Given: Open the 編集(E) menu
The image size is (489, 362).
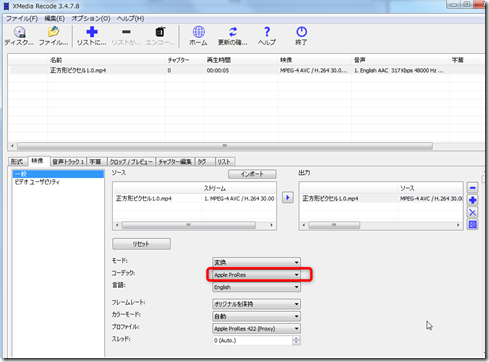Looking at the screenshot, I should click(54, 18).
